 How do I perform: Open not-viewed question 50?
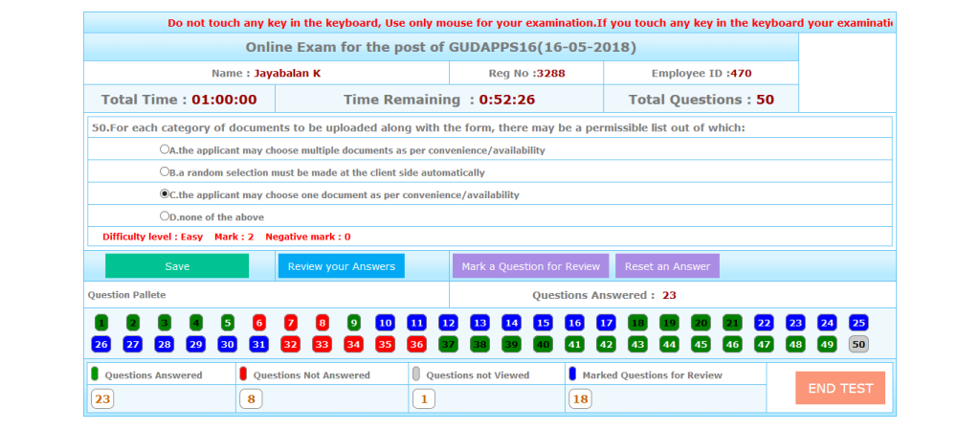858,344
